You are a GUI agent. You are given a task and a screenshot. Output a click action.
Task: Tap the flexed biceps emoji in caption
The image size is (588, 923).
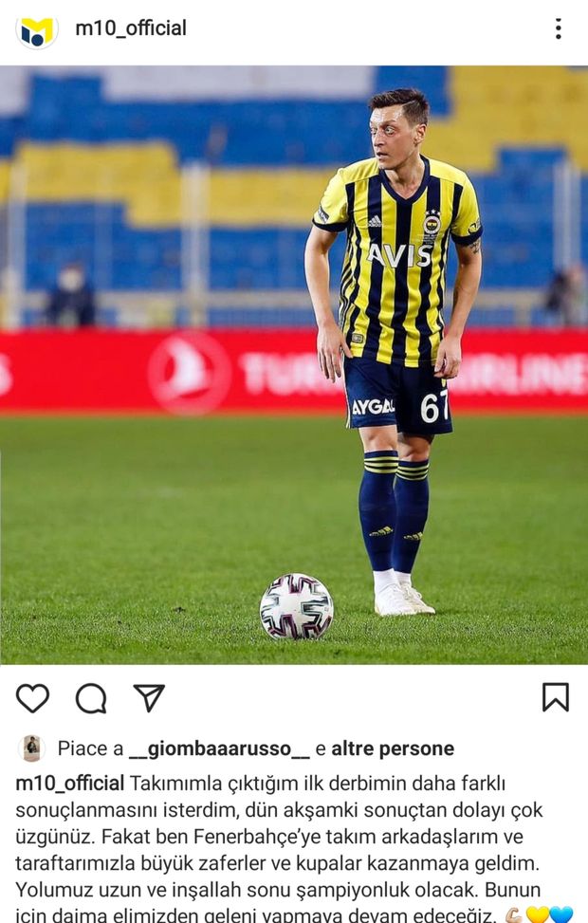pyautogui.click(x=513, y=914)
